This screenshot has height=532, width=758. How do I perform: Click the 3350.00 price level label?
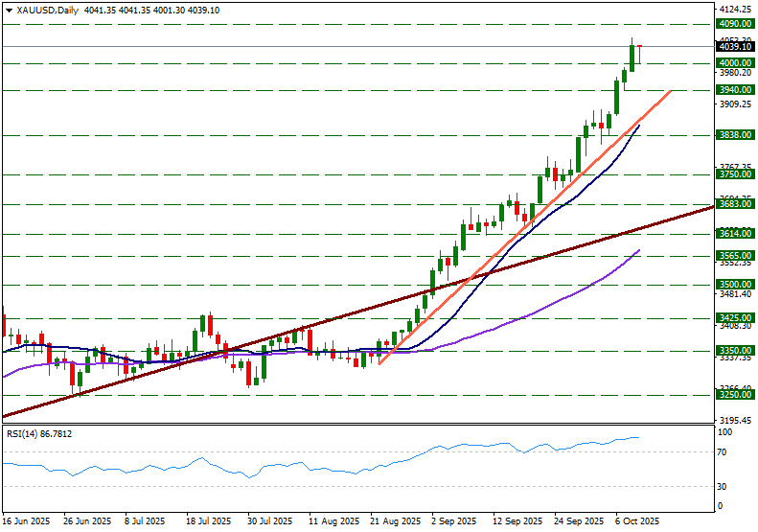(x=734, y=351)
